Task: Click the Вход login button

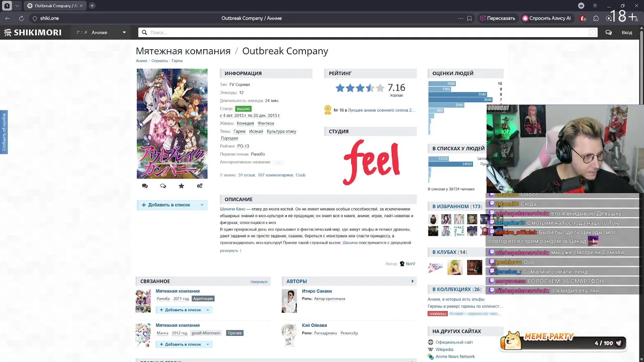Action: click(627, 32)
